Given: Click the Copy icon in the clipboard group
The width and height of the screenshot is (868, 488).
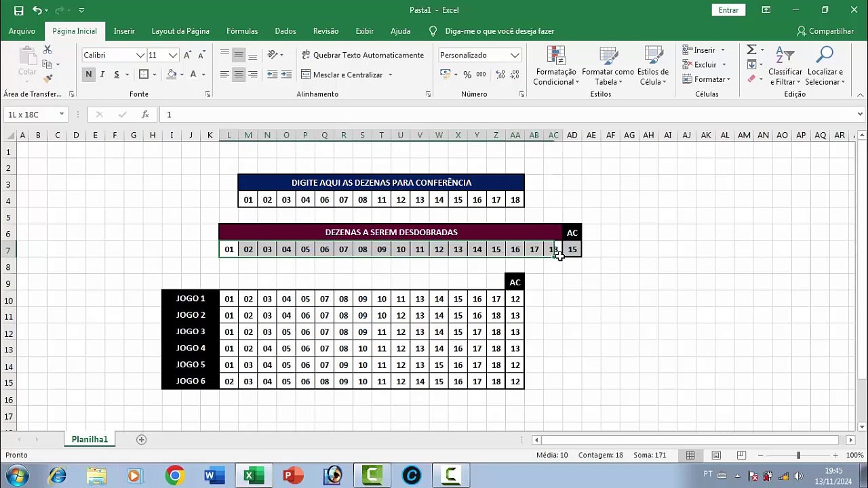Looking at the screenshot, I should click(x=47, y=64).
